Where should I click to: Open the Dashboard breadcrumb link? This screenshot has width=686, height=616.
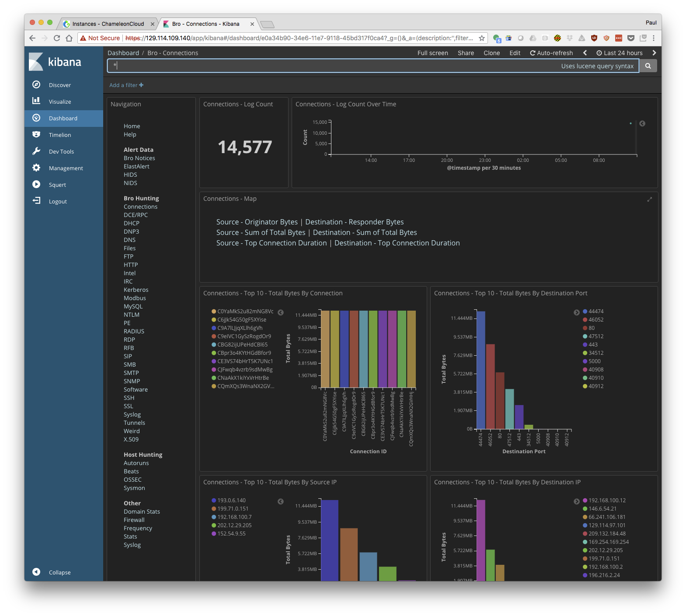coord(123,52)
